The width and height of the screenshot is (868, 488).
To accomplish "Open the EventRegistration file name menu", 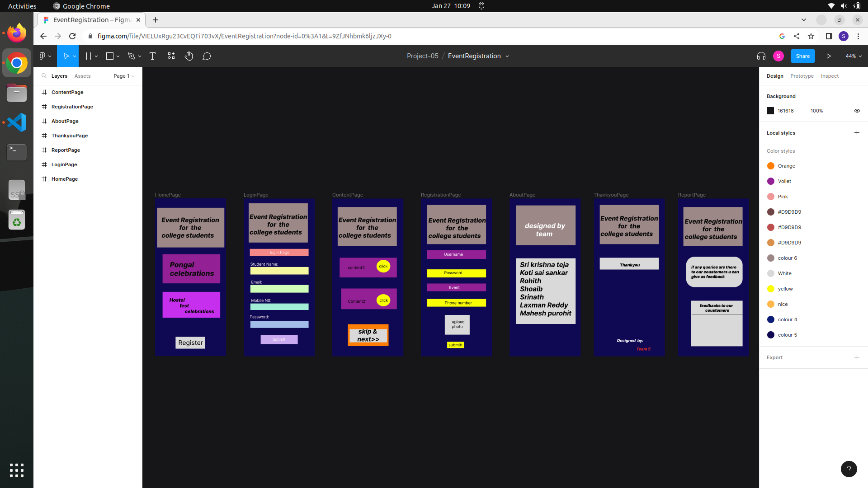I will coord(478,56).
